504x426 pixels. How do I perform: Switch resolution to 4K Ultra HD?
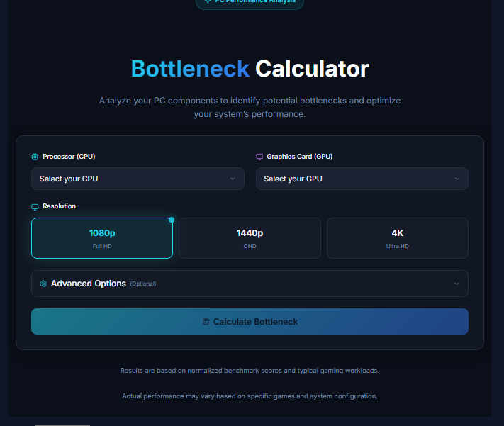[397, 238]
